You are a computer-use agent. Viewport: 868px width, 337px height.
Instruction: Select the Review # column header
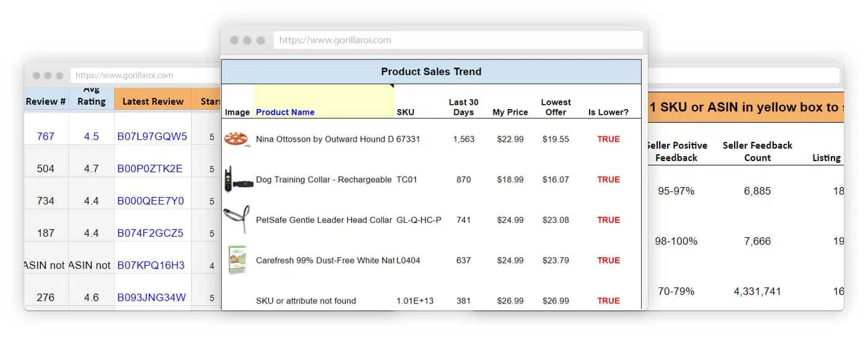pyautogui.click(x=46, y=102)
